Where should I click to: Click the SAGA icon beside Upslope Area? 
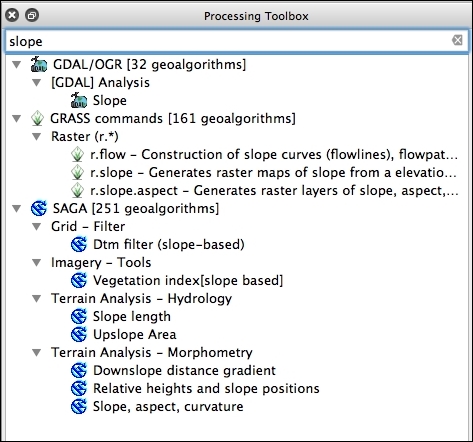(79, 334)
